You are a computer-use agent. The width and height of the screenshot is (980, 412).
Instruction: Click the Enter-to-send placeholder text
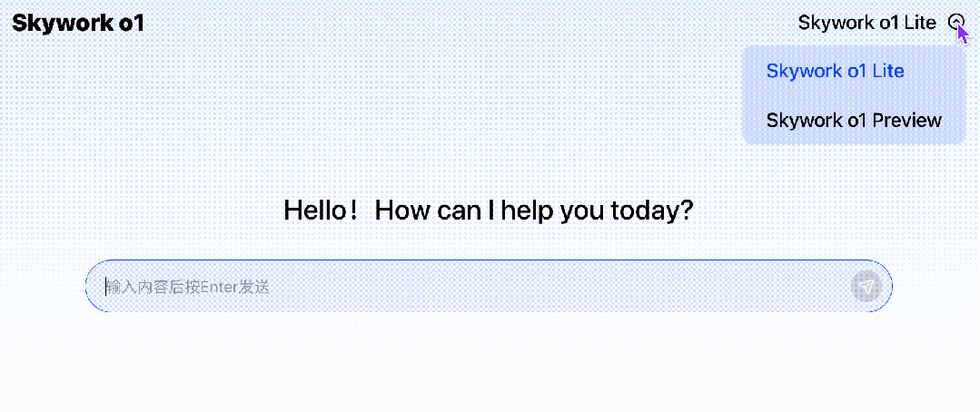tap(189, 287)
